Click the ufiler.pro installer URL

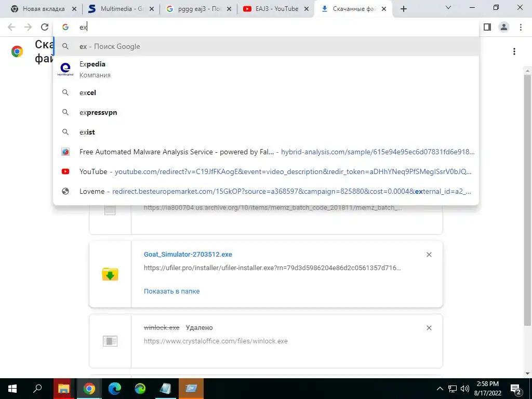(272, 268)
